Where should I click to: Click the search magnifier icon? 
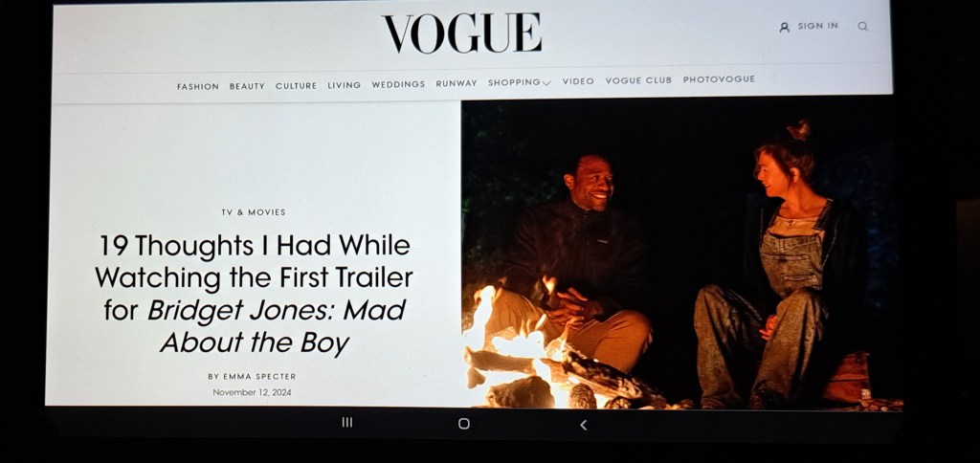click(x=862, y=26)
